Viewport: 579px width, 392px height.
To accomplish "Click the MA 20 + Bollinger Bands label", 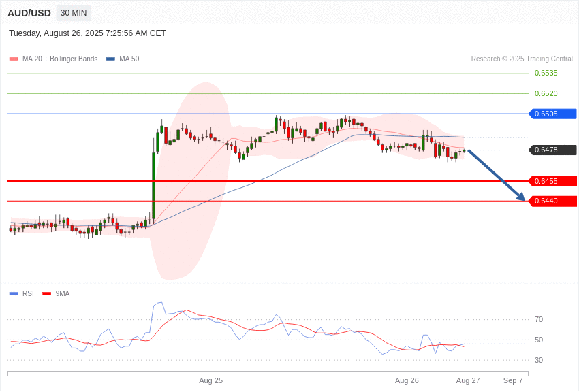I will 60,59.
